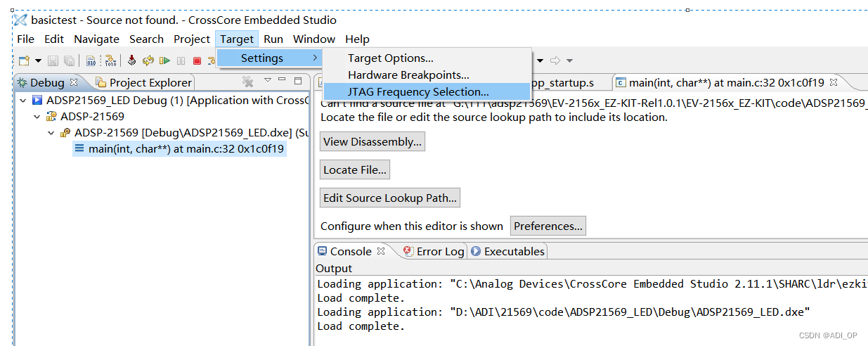The image size is (868, 346).
Task: Click the Edit Source Lookup Path... button
Action: point(390,198)
